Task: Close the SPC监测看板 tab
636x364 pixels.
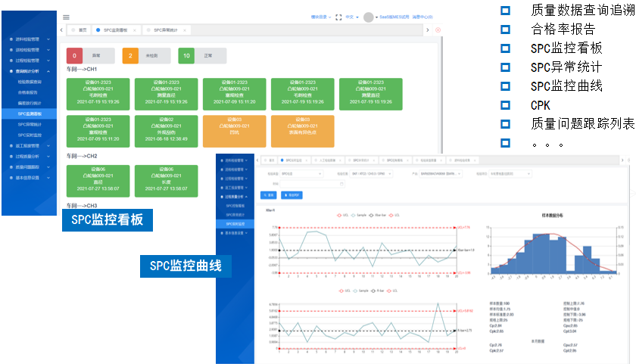Action: pos(135,30)
